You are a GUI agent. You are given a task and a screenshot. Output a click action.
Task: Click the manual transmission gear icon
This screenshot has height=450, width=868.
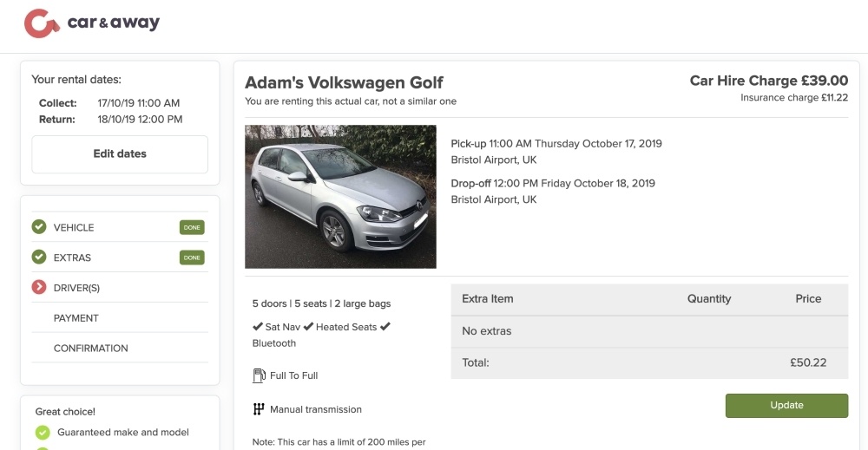click(259, 409)
